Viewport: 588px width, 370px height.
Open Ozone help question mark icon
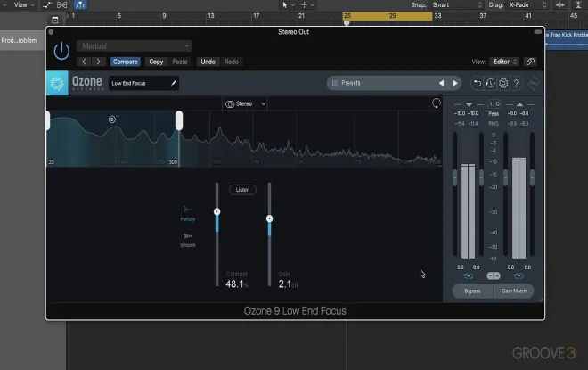click(x=517, y=83)
